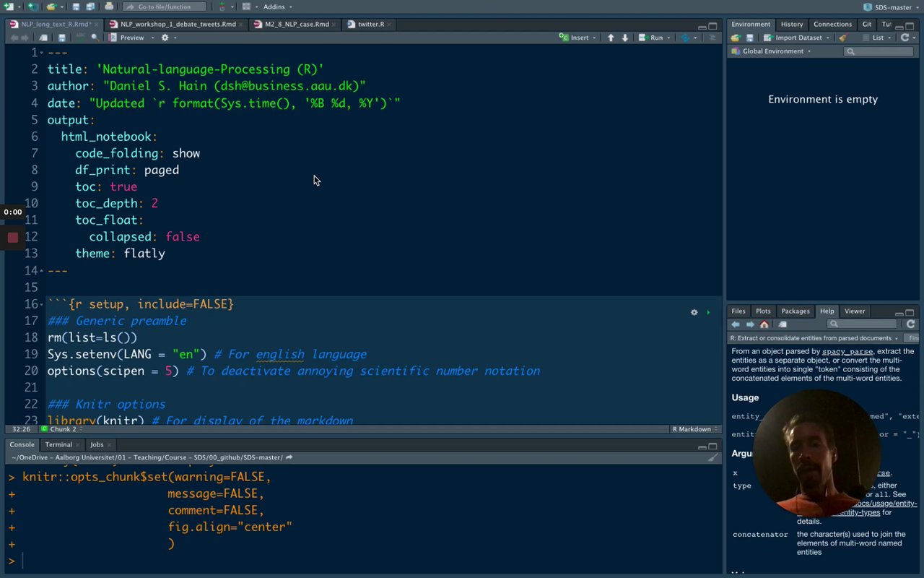This screenshot has height=578, width=924.
Task: Show editor document in new window
Action: pos(45,38)
